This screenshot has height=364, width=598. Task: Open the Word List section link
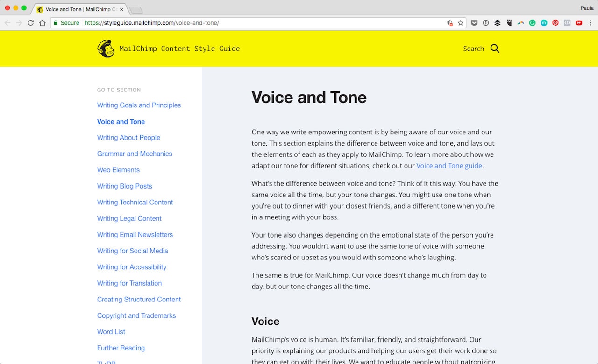pyautogui.click(x=111, y=332)
